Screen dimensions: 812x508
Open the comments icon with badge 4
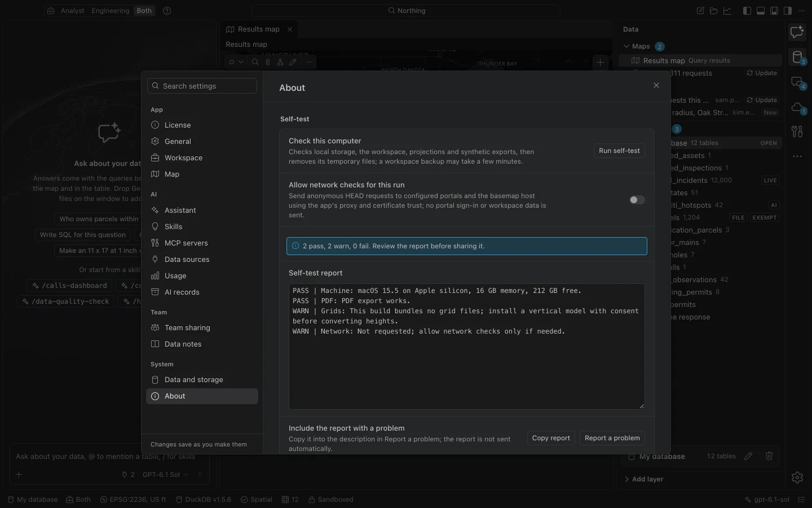pyautogui.click(x=797, y=82)
